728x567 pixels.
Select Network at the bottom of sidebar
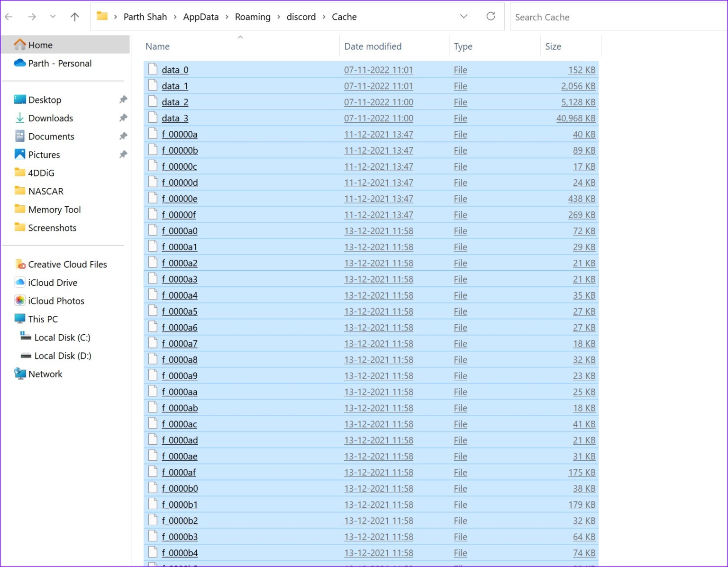pos(45,374)
